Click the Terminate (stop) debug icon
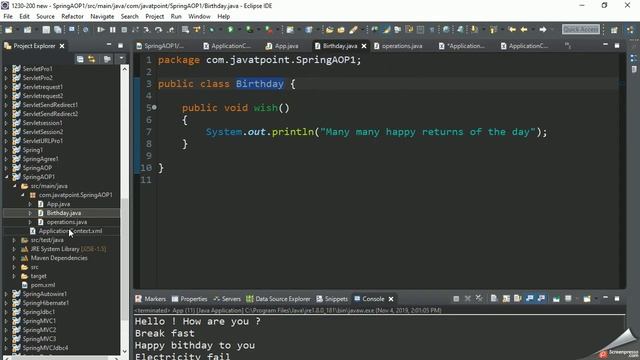Screen dimensions: 640x360 point(124,29)
